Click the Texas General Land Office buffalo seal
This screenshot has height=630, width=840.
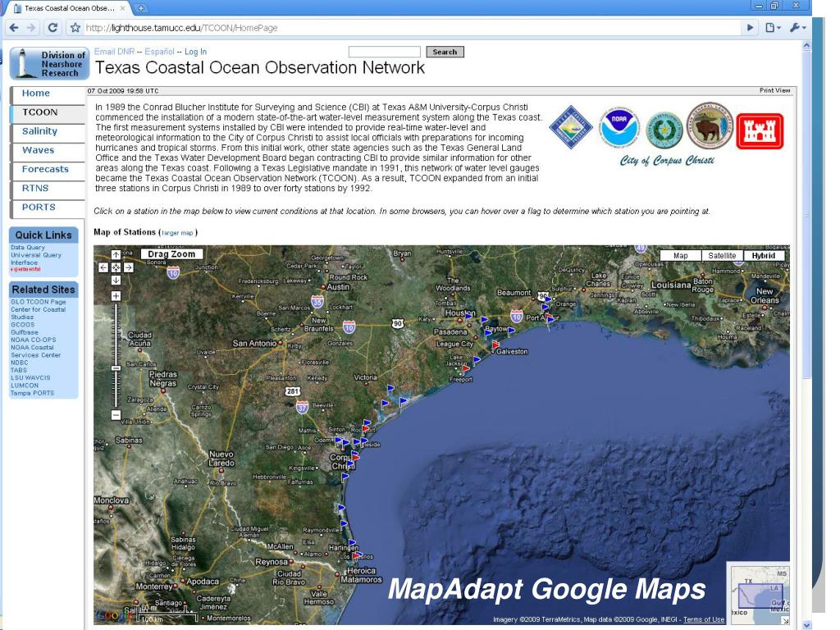pyautogui.click(x=710, y=126)
